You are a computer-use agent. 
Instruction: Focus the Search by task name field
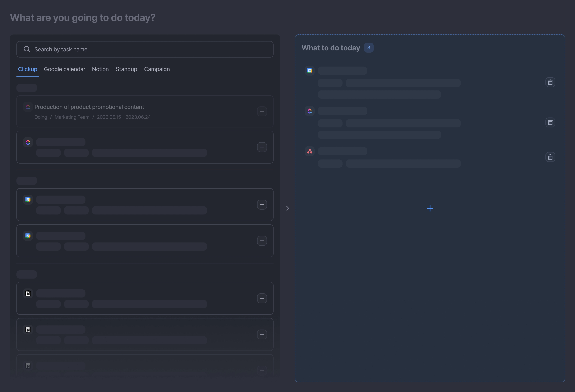[145, 49]
